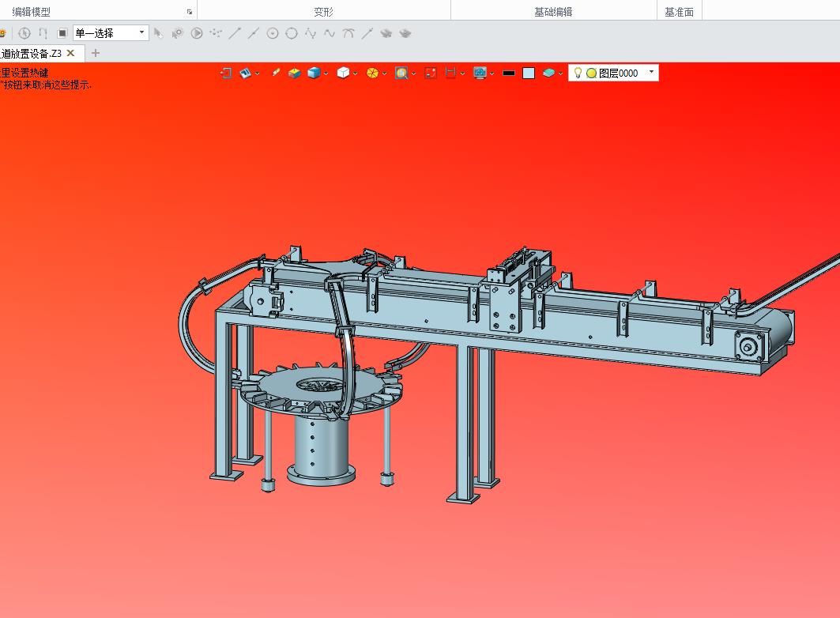Select the scattered points tool icon
840x618 pixels.
coord(216,33)
